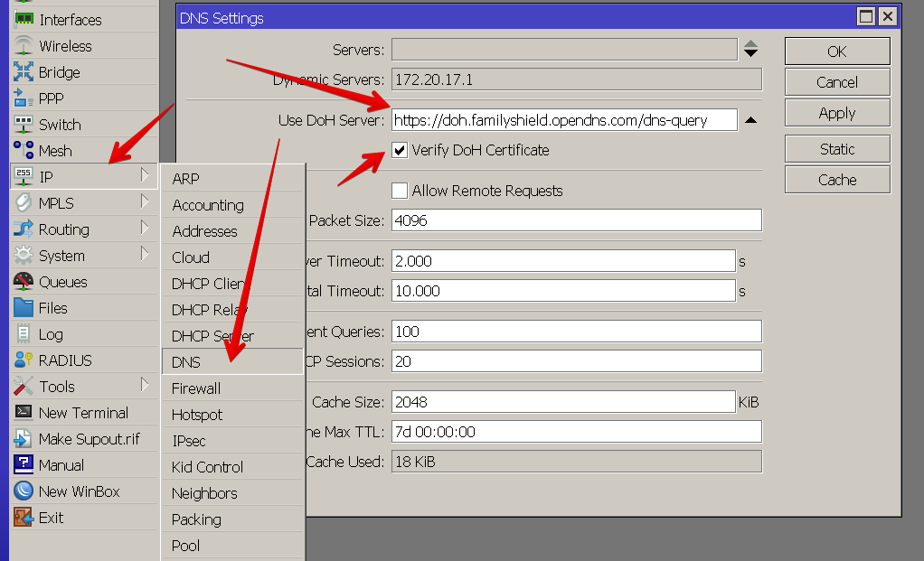924x561 pixels.
Task: Open the Files folder icon
Action: pyautogui.click(x=24, y=308)
